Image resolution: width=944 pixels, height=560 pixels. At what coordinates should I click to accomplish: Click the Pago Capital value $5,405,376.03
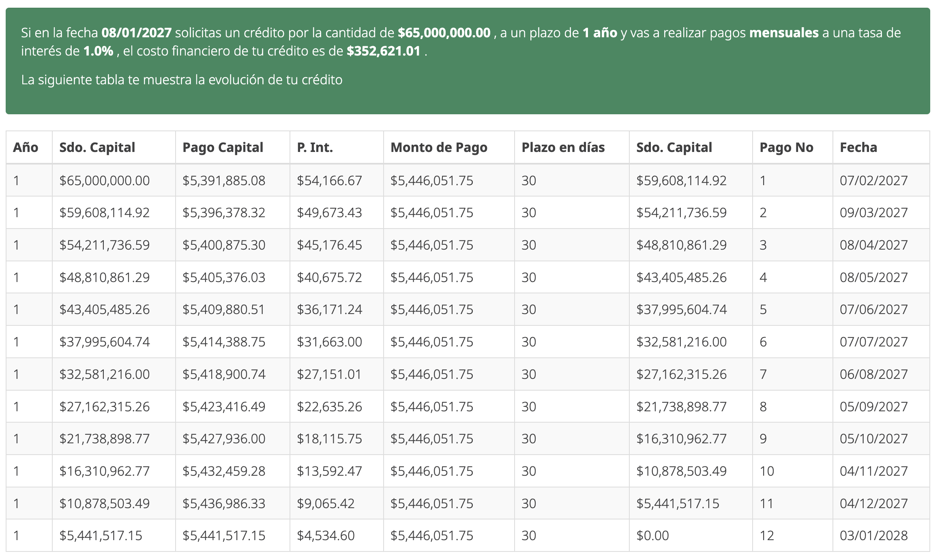coord(224,278)
